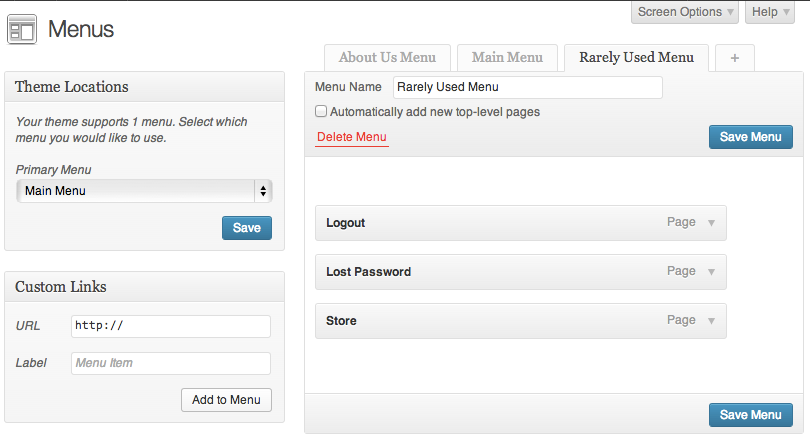The height and width of the screenshot is (440, 810).
Task: Switch to the Main Menu tab
Action: click(507, 58)
